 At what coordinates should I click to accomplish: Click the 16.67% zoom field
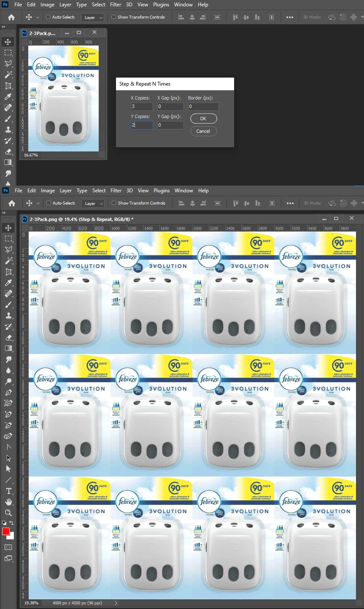click(x=31, y=155)
